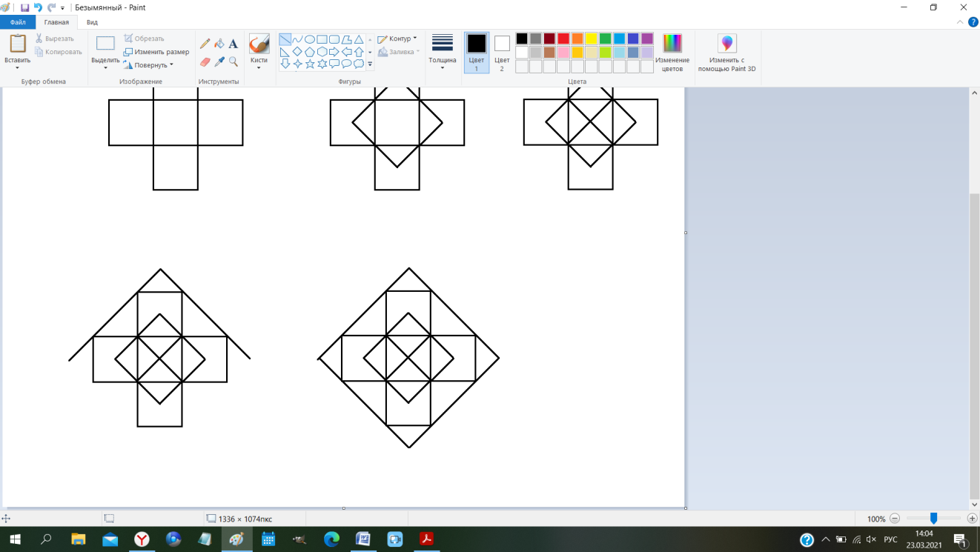Viewport: 980px width, 552px height.
Task: Toggle Цвет 2 background color selector
Action: click(502, 50)
